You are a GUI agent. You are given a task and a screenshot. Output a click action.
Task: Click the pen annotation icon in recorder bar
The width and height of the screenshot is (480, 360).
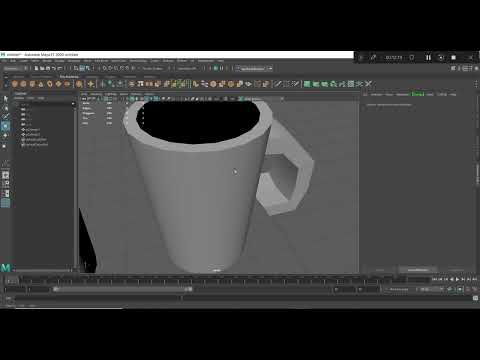373,57
